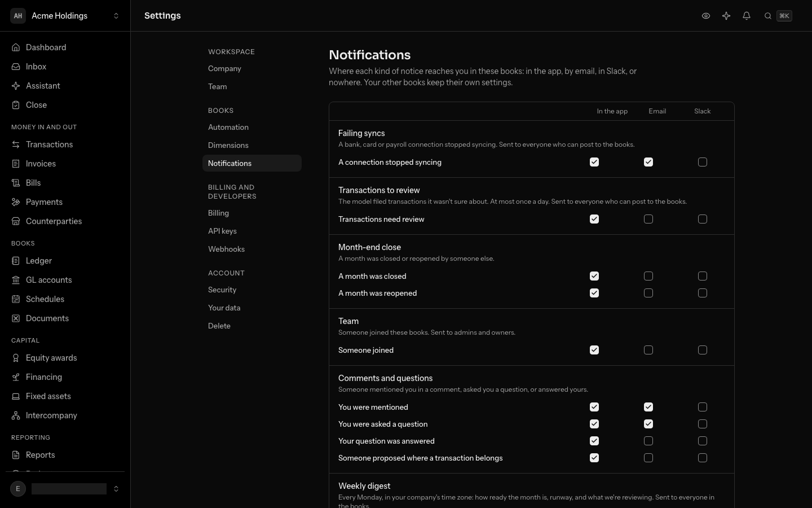Enable Slack for connection stopped syncing
The width and height of the screenshot is (812, 508).
703,162
